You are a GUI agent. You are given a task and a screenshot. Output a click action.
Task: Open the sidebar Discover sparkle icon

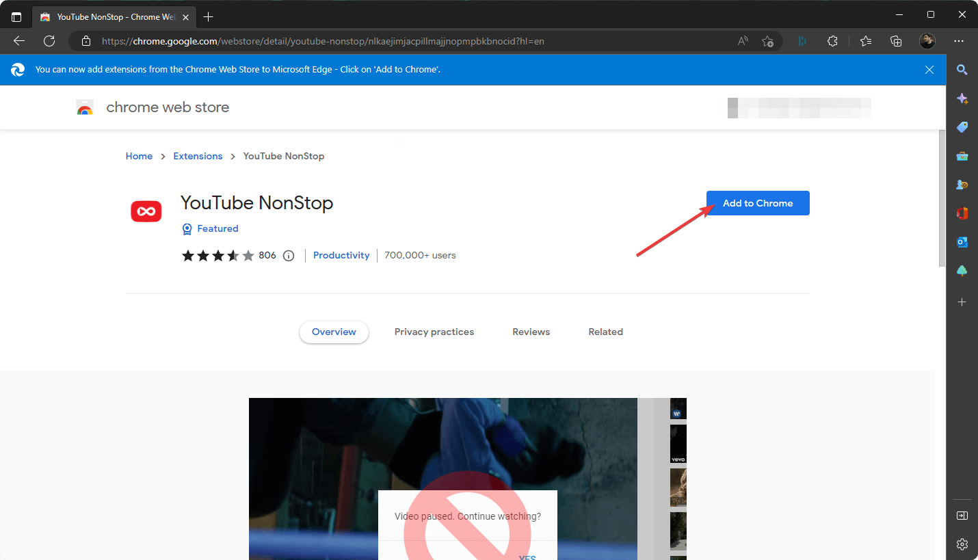tap(962, 98)
